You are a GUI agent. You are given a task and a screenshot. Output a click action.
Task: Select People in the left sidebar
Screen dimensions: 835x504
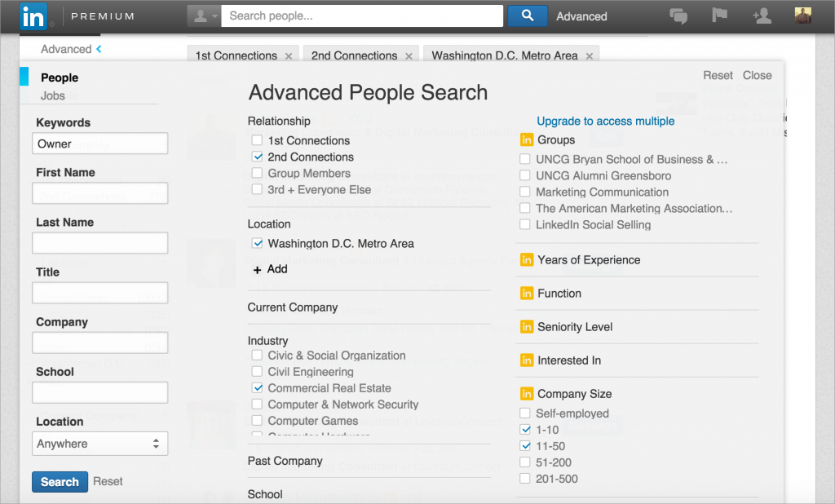pyautogui.click(x=60, y=77)
